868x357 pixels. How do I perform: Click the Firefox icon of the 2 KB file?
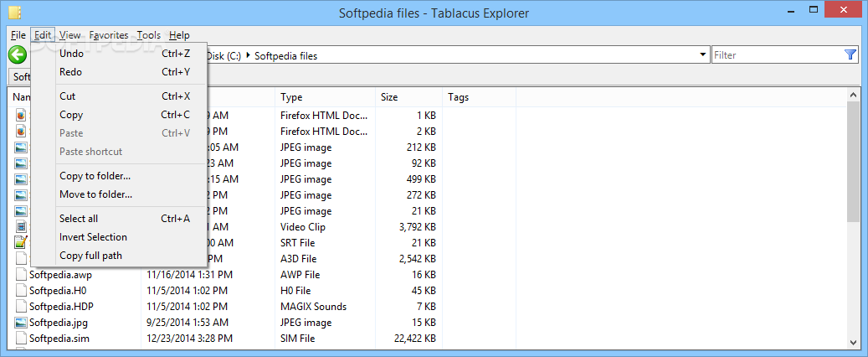click(21, 132)
